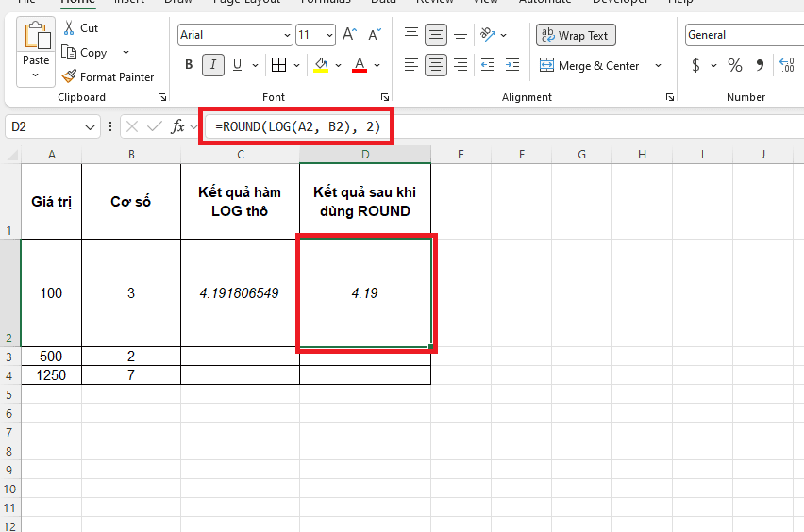Select cell with value 500
This screenshot has width=804, height=532.
pyautogui.click(x=51, y=357)
